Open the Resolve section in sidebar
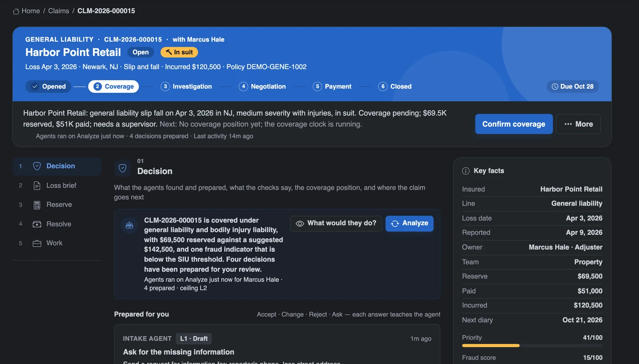 click(57, 224)
